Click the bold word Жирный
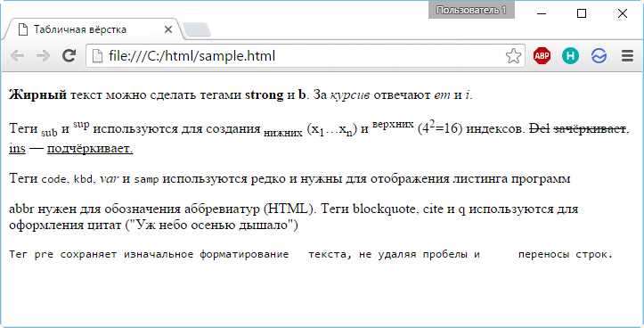Viewport: 644px width, 328px height. (x=37, y=95)
